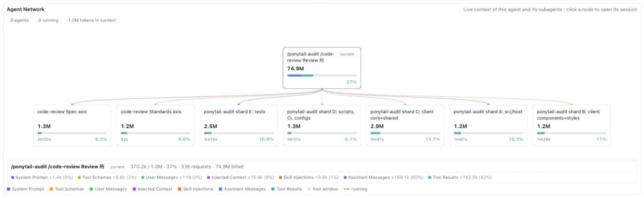Click Tool Schemas ≈5.6k (2%) breakdown
Screen dimensions: 644x198
click(x=107, y=178)
